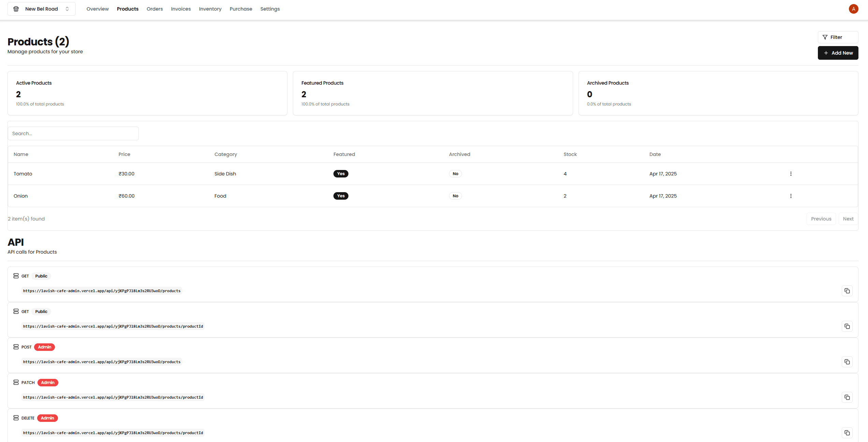Click the Yes featured badge for Tomato

tap(341, 174)
